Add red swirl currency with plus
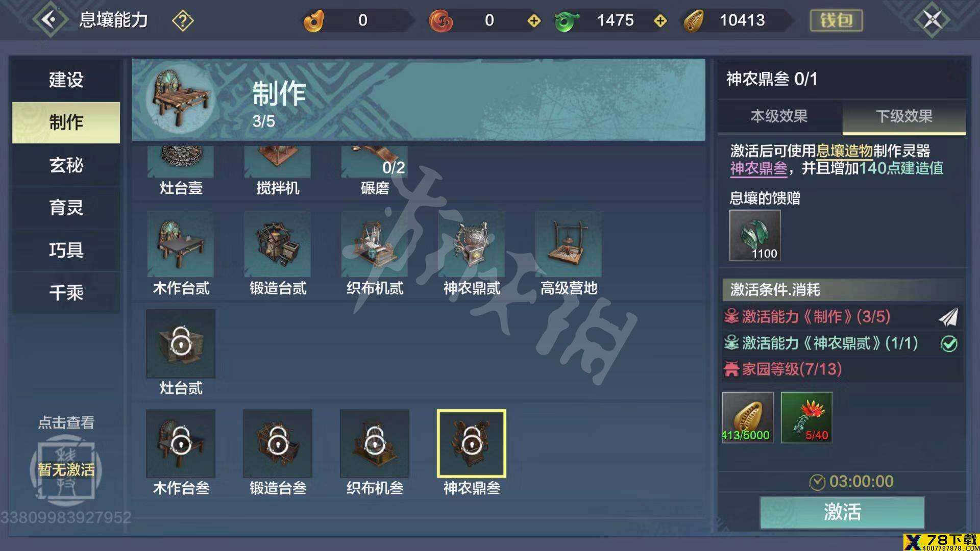980x551 pixels. (x=534, y=21)
